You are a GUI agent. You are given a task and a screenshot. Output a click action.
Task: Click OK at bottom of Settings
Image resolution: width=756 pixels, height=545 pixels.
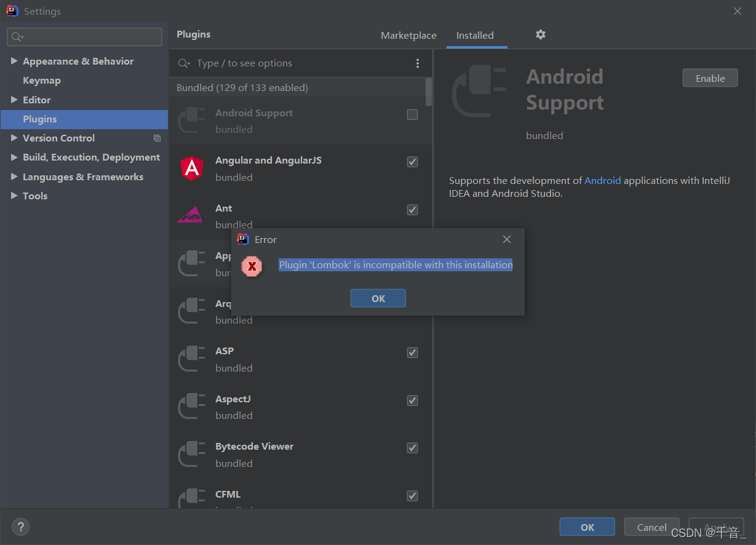click(x=587, y=527)
